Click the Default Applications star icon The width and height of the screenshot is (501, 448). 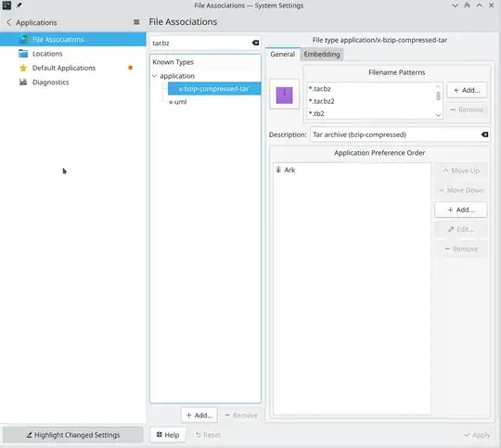tap(23, 68)
